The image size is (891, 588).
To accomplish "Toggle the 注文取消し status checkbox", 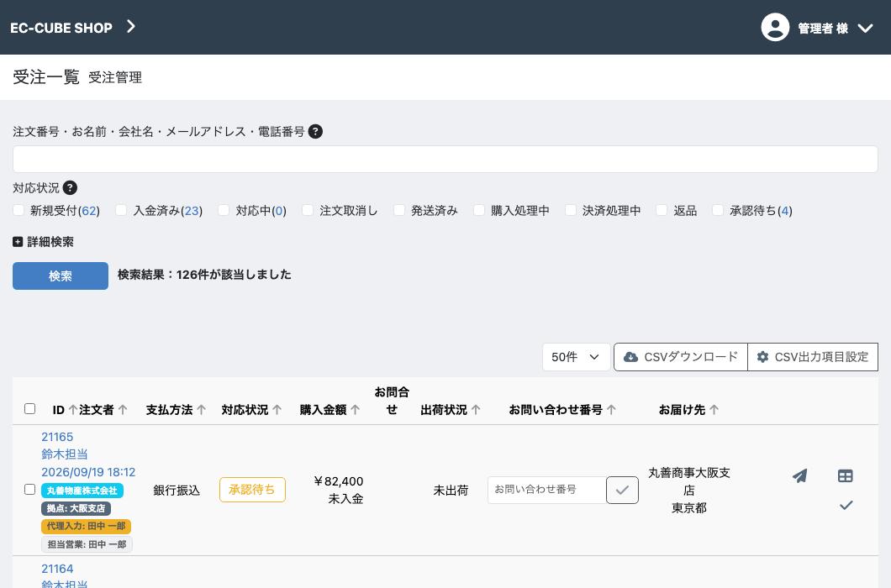I will point(308,210).
